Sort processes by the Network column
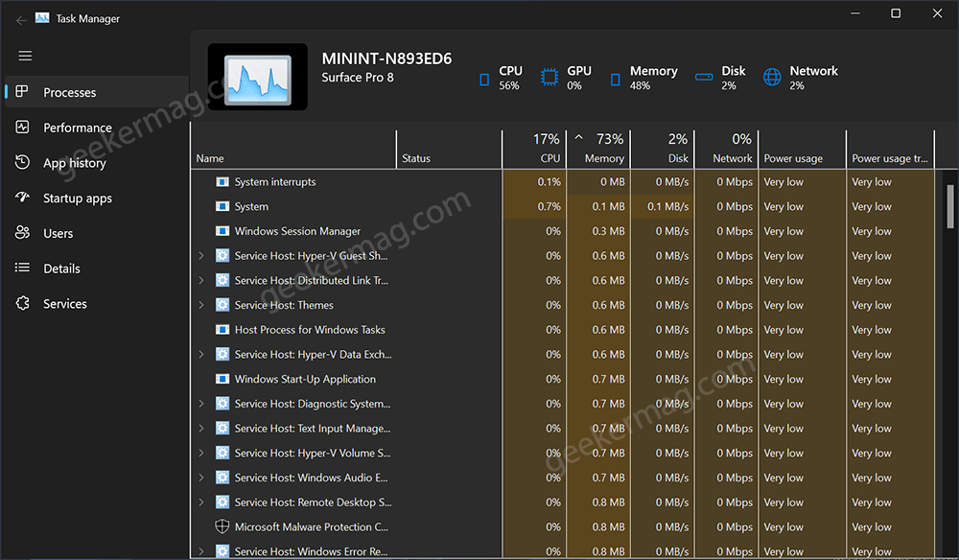 click(x=726, y=150)
